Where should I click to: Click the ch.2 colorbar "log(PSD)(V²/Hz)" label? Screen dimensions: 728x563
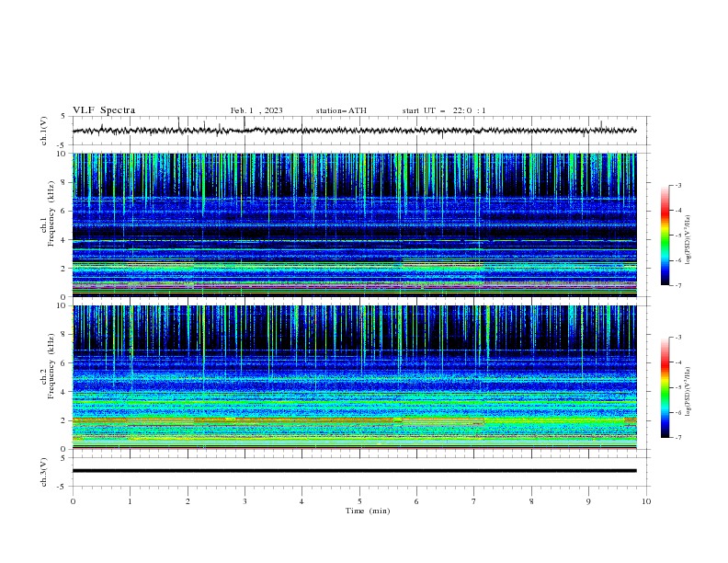(x=688, y=391)
